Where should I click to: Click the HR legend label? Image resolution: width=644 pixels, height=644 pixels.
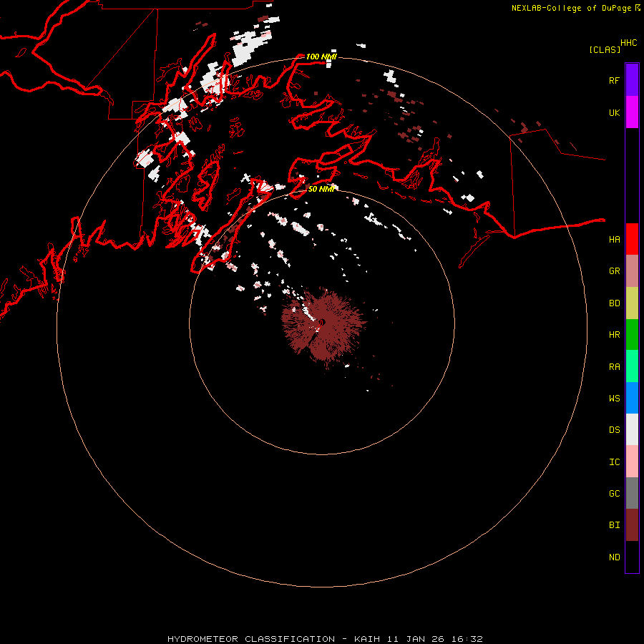pyautogui.click(x=614, y=335)
